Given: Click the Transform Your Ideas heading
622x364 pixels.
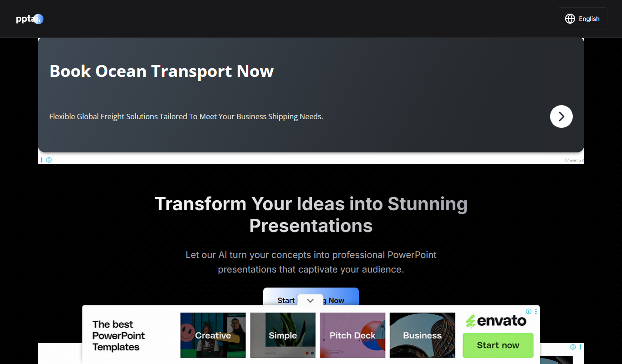Looking at the screenshot, I should click(311, 215).
